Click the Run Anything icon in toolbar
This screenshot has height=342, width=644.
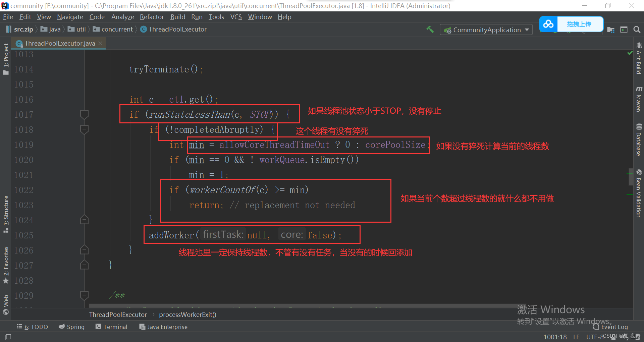(x=624, y=30)
